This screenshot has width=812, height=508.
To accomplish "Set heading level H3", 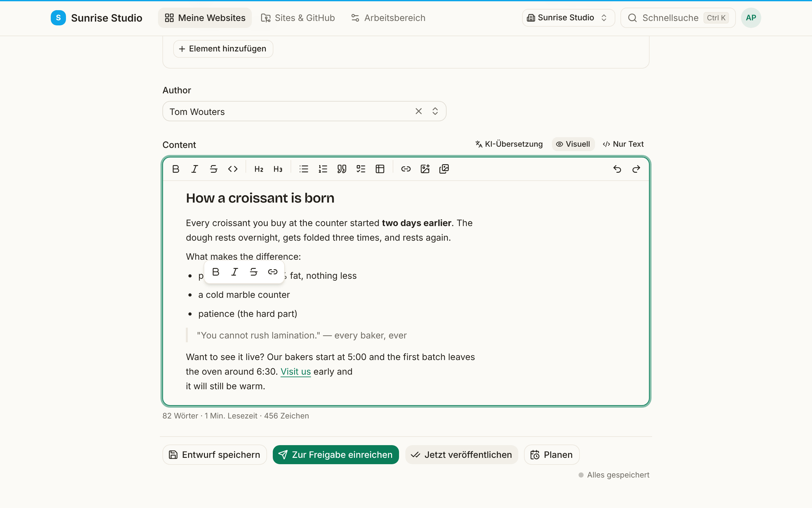I will tap(278, 169).
